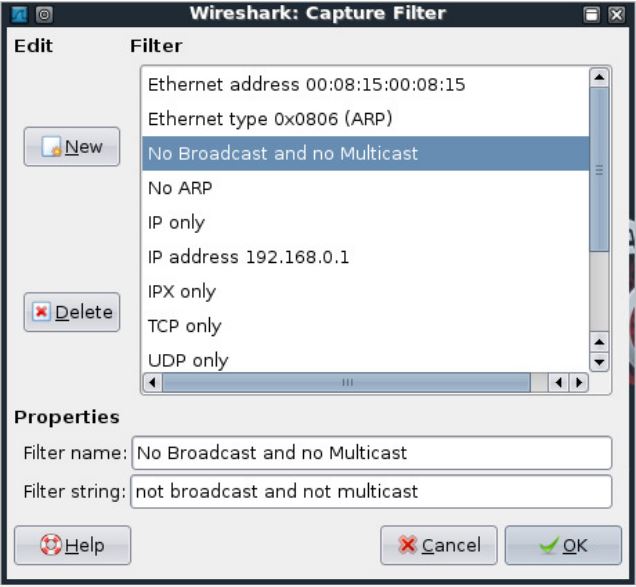Click the Wireshark fin icon in title bar

tap(19, 15)
